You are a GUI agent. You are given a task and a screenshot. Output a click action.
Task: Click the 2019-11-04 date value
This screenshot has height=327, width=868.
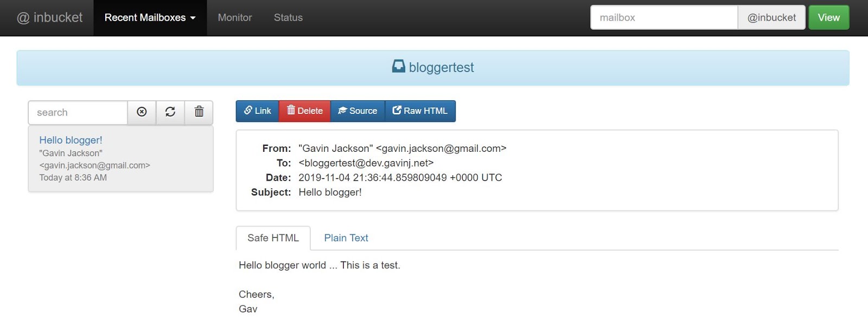tap(400, 177)
